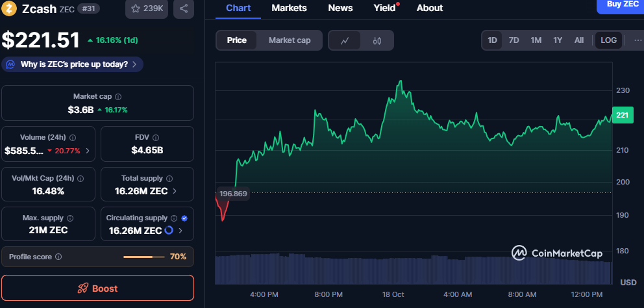Switch chart to Market cap view
The width and height of the screenshot is (644, 308).
click(290, 40)
